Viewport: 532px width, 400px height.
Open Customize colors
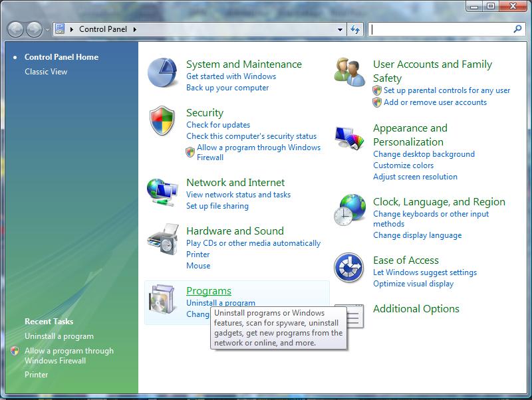403,165
